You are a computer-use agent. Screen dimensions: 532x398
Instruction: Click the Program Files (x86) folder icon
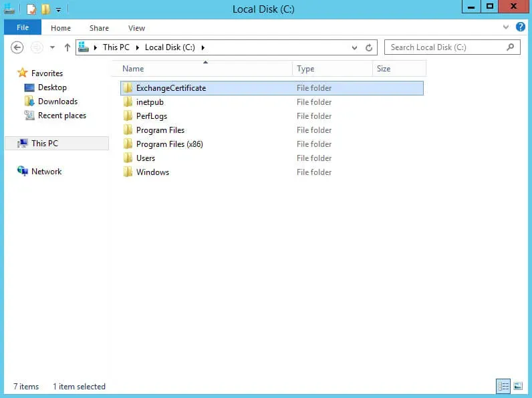(128, 144)
